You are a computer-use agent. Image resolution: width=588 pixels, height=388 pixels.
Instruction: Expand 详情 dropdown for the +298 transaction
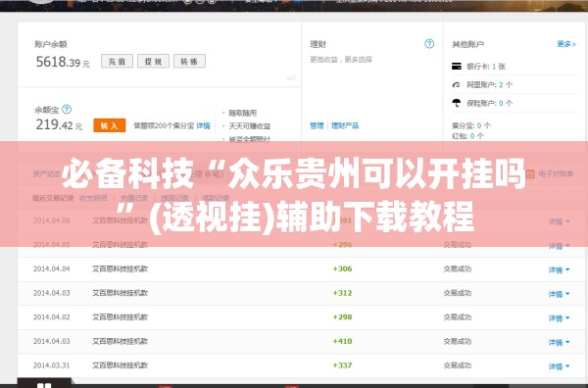(x=559, y=317)
